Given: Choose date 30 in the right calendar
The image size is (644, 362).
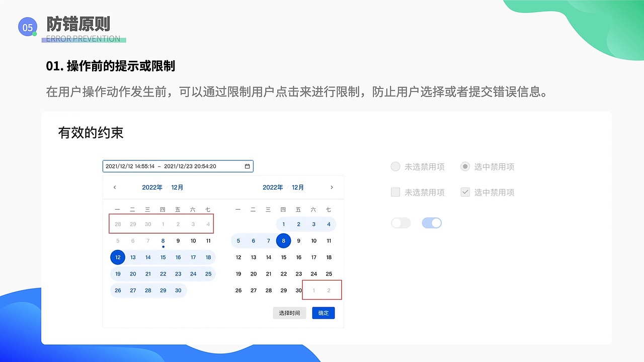Looking at the screenshot, I should (x=299, y=291).
